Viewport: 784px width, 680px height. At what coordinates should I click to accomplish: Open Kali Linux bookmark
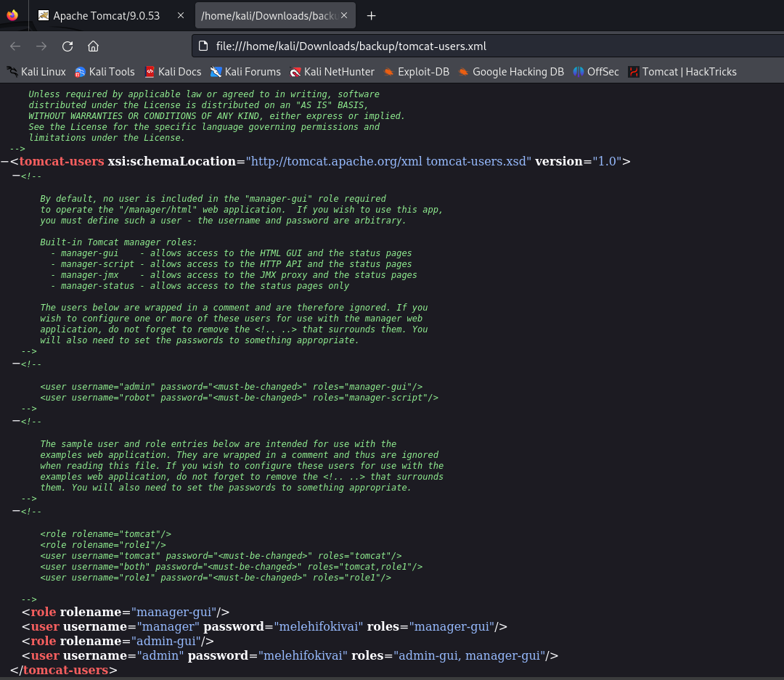(x=36, y=72)
